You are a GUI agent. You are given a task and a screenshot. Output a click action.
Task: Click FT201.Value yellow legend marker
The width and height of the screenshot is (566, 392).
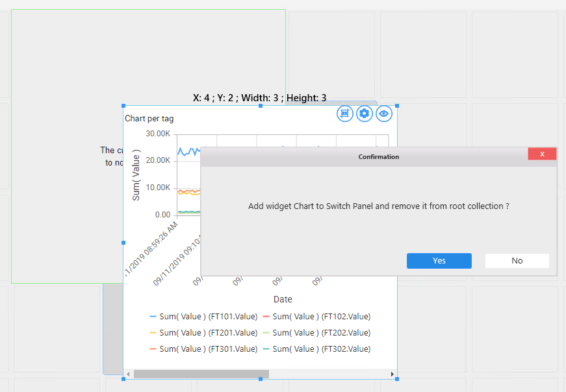point(153,333)
